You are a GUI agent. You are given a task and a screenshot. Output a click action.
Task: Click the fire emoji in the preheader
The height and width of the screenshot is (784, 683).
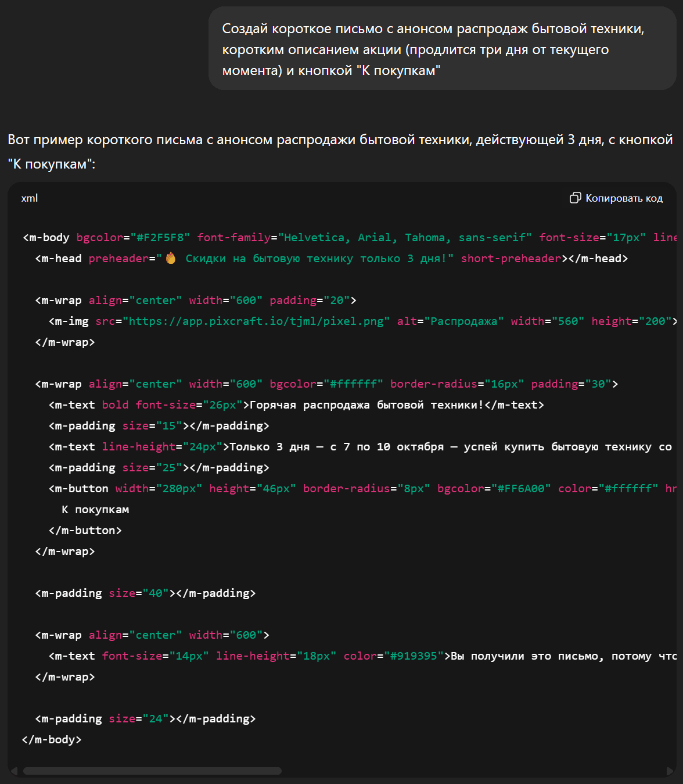171,258
